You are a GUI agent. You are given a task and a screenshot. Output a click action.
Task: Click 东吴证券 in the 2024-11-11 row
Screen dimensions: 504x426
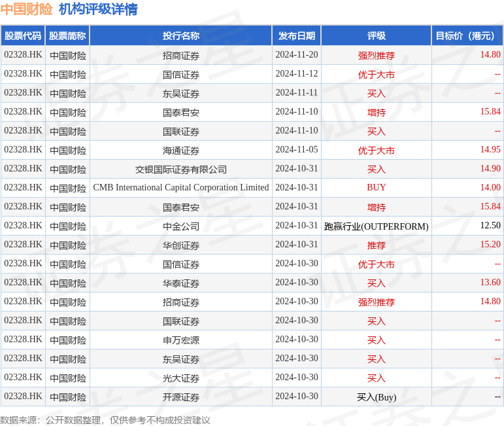181,94
